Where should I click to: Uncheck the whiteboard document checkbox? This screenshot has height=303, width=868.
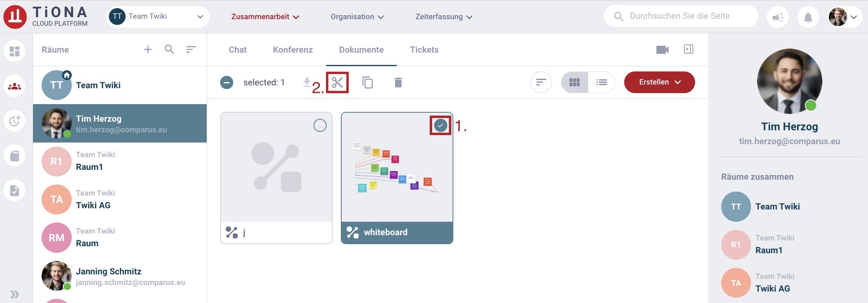(441, 125)
